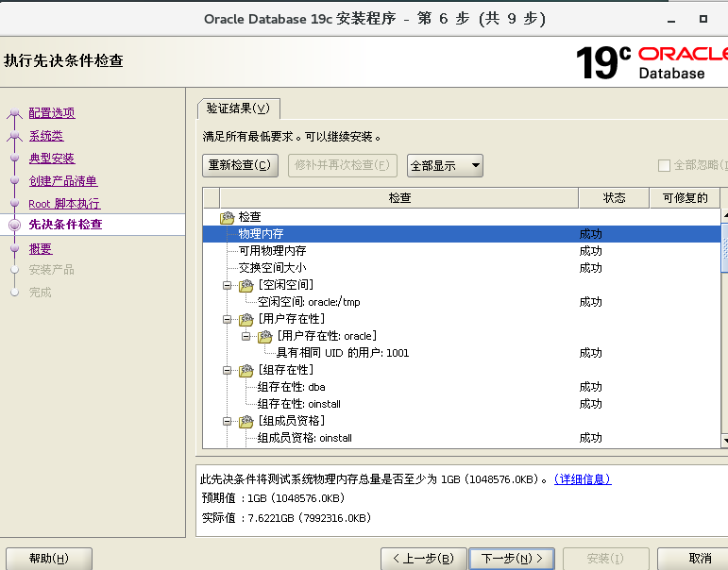Click the folder icon next to [空闲空间]
The image size is (728, 570).
click(246, 285)
